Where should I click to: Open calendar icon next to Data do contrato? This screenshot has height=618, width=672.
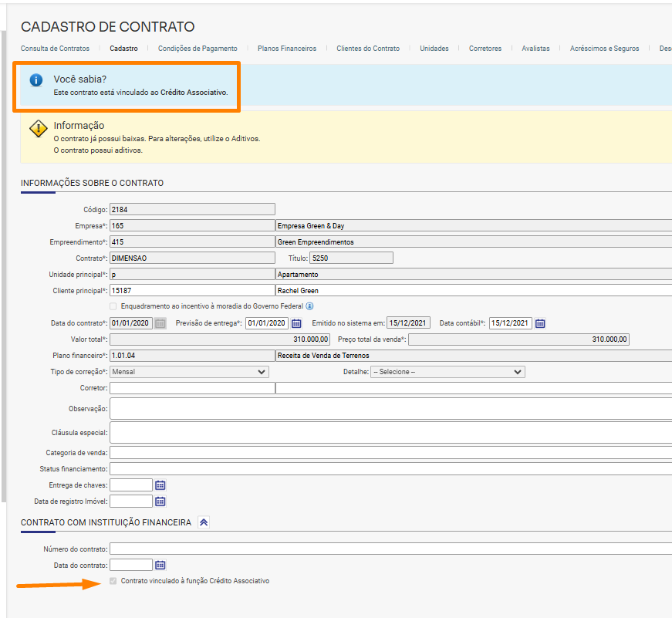(x=160, y=323)
